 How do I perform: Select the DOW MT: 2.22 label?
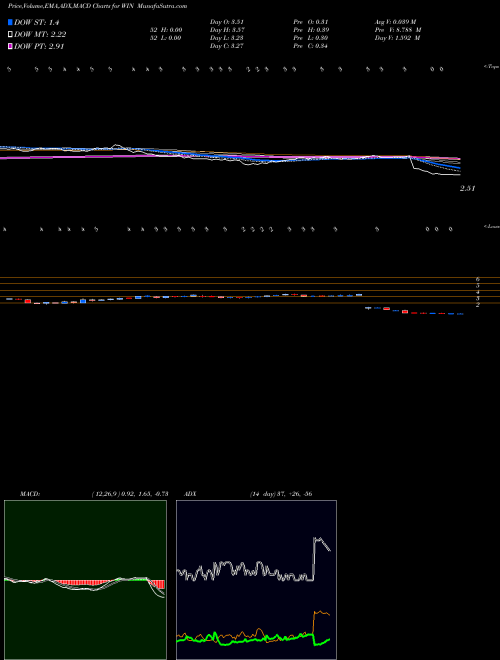tap(40, 35)
